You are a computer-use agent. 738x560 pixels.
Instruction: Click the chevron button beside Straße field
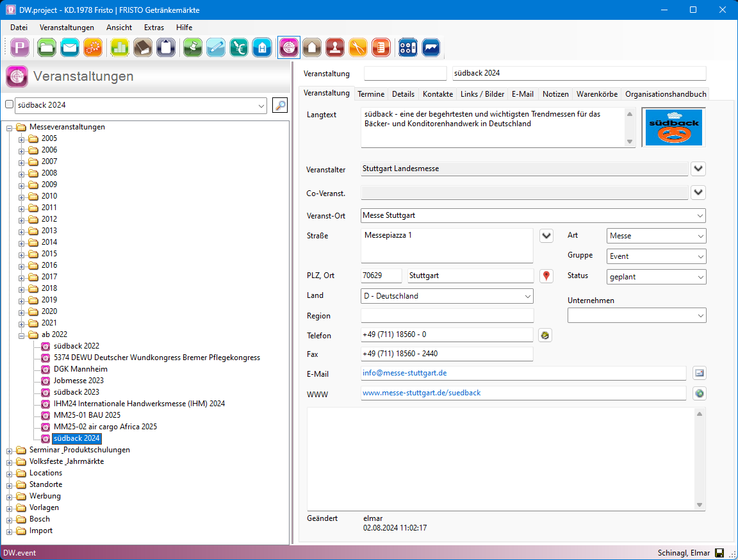(x=546, y=236)
